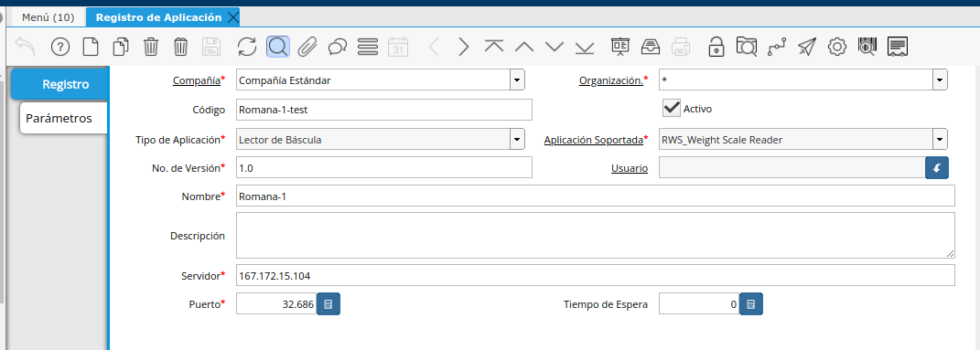Click the trash icon beside the save icon

tap(180, 47)
